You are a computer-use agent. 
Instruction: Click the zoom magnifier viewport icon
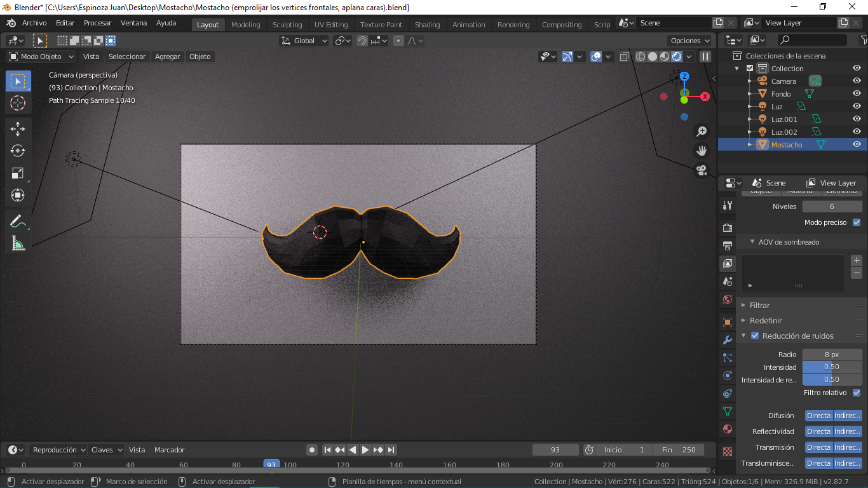702,132
